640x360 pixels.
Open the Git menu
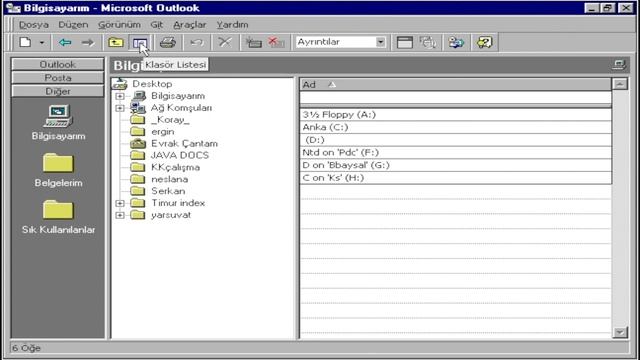pyautogui.click(x=157, y=25)
